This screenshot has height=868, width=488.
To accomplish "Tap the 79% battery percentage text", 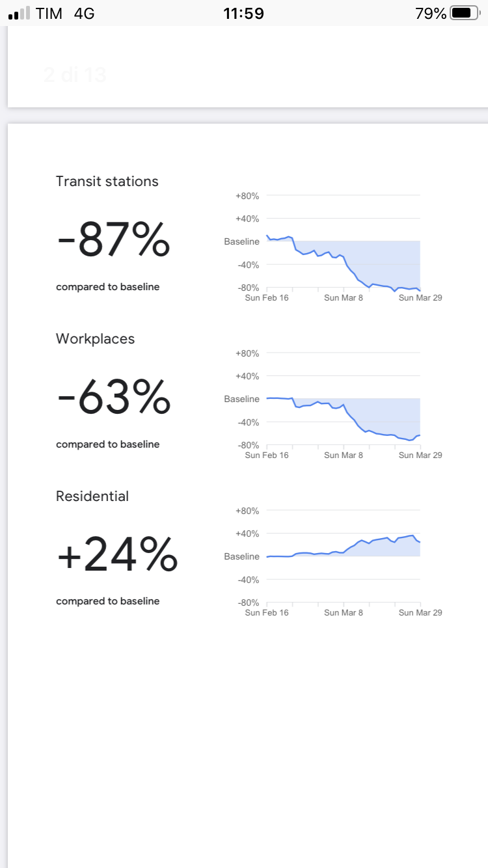I will (x=431, y=13).
